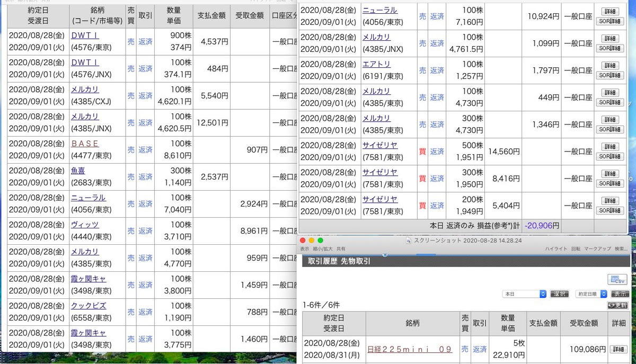Screen dimensions: 636x364
Task: Click 回転 rotate toolbar item
Action: coord(575,248)
